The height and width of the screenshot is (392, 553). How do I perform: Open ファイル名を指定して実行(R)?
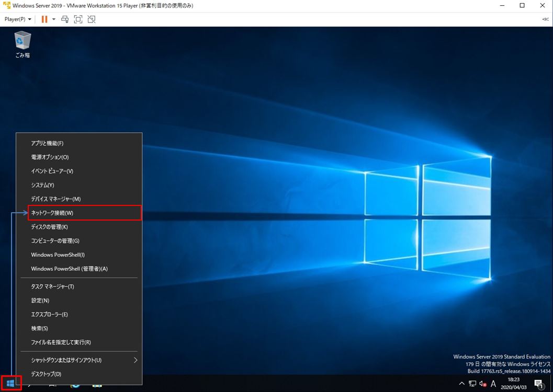pos(79,342)
